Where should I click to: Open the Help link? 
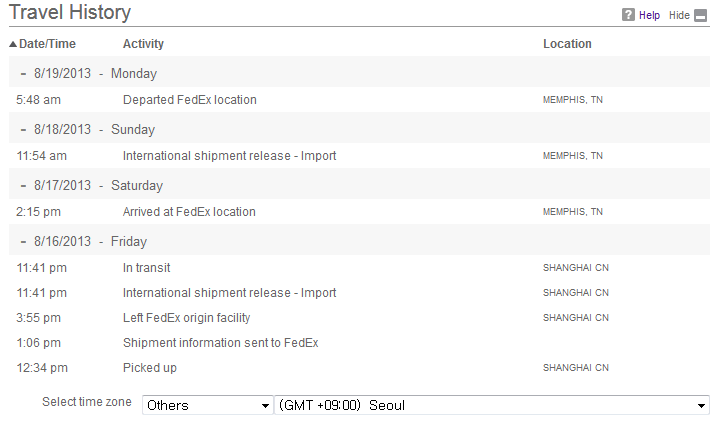coord(649,15)
